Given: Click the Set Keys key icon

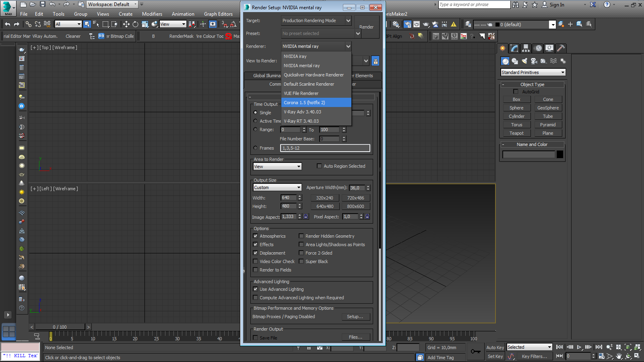Looking at the screenshot, I should (x=476, y=352).
